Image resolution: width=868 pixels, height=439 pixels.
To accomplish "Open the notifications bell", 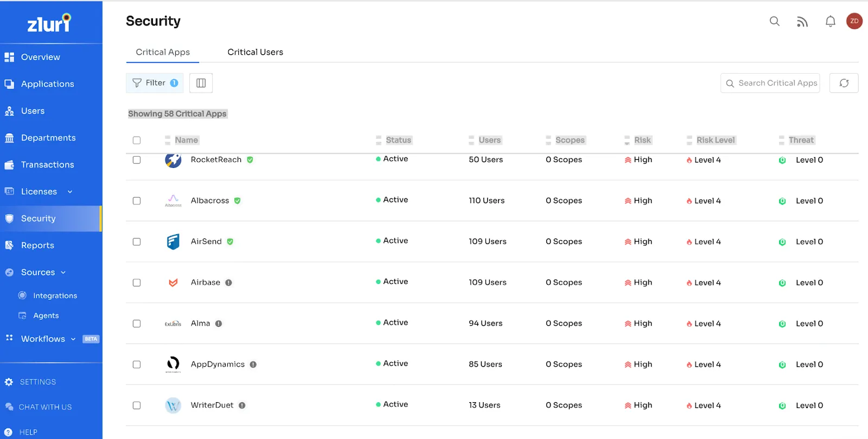I will coord(830,21).
